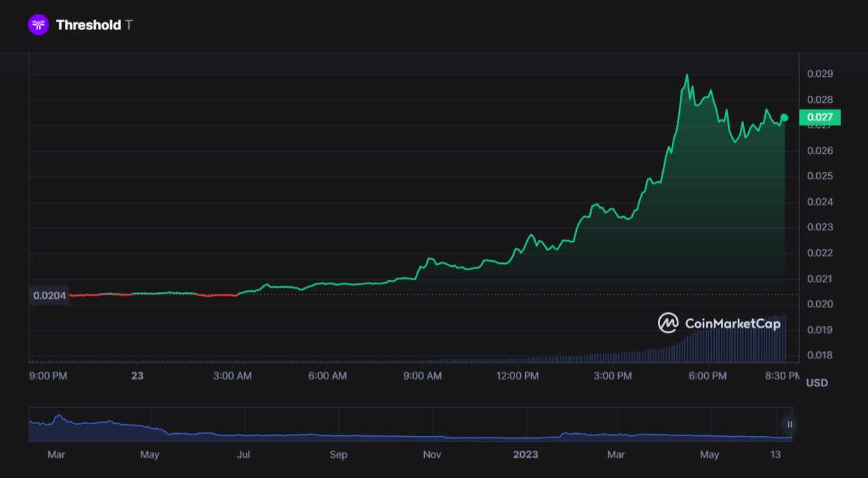868x478 pixels.
Task: Click the T ticker symbol beside Threshold
Action: [129, 25]
